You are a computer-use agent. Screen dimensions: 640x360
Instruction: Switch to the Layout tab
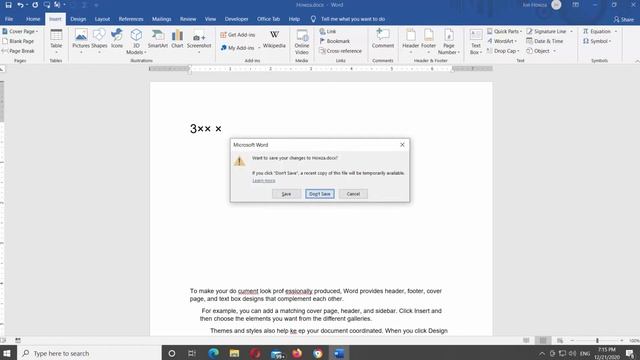(x=102, y=19)
